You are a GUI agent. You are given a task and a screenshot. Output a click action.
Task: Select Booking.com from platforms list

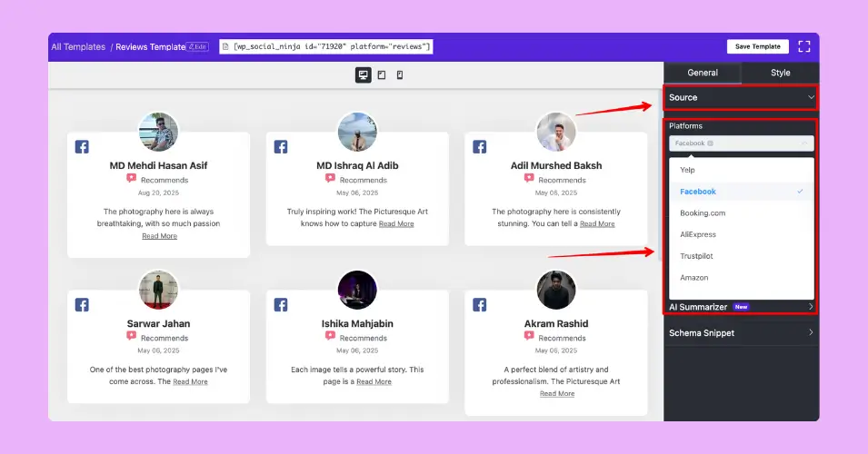point(742,212)
